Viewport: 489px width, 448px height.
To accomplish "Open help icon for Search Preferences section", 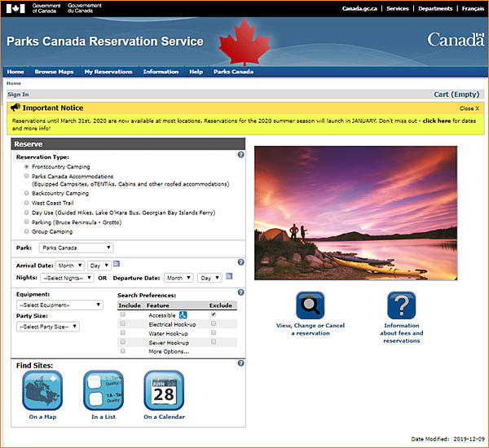I will point(240,292).
